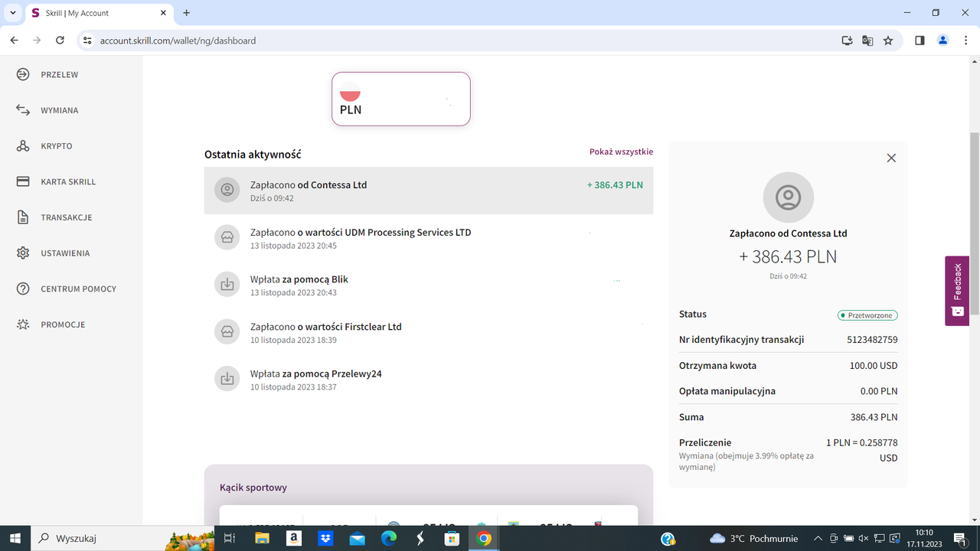Click the translate page icon

point(867,41)
